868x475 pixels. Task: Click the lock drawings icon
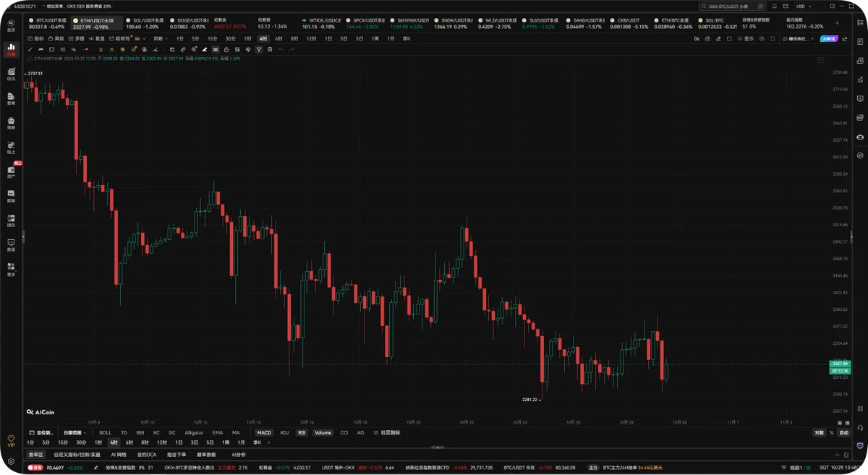[226, 49]
